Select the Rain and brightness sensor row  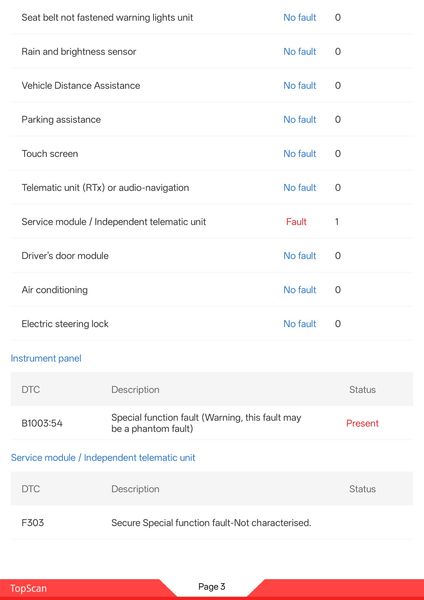click(212, 52)
